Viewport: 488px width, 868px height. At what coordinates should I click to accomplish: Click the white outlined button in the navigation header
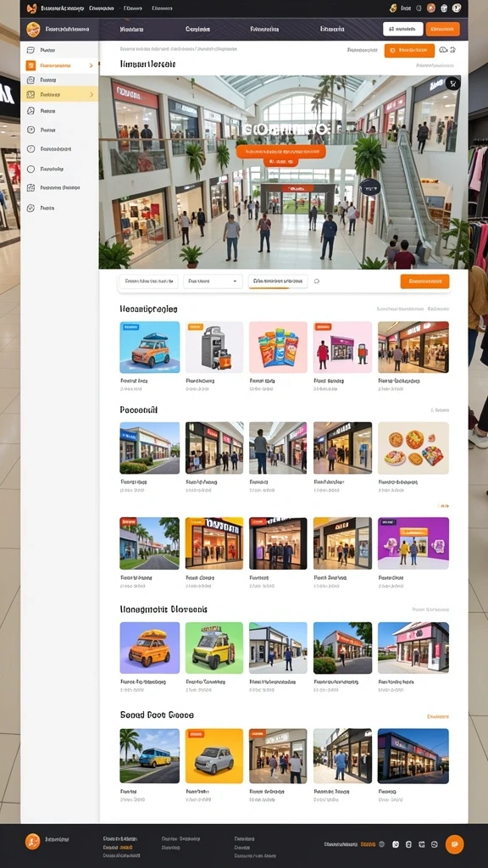click(x=402, y=30)
